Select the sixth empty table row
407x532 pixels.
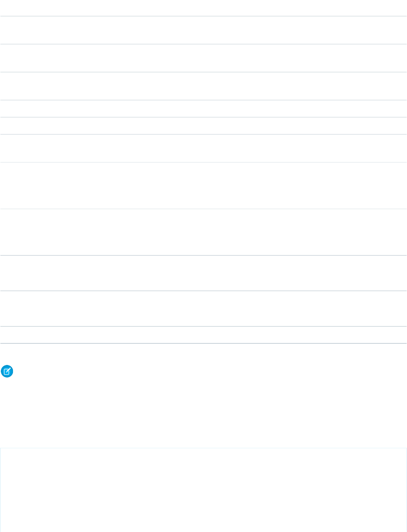203,148
